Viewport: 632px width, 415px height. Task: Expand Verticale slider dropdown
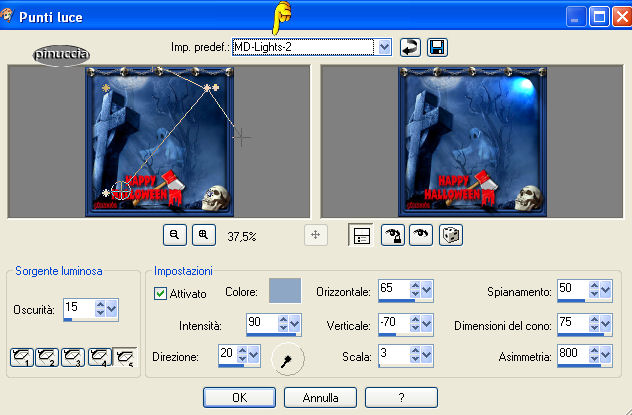[x=426, y=324]
